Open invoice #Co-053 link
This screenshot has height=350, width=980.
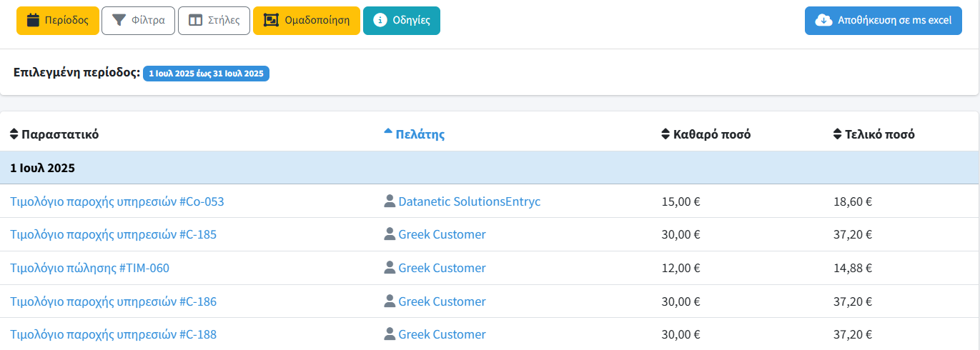tap(117, 201)
